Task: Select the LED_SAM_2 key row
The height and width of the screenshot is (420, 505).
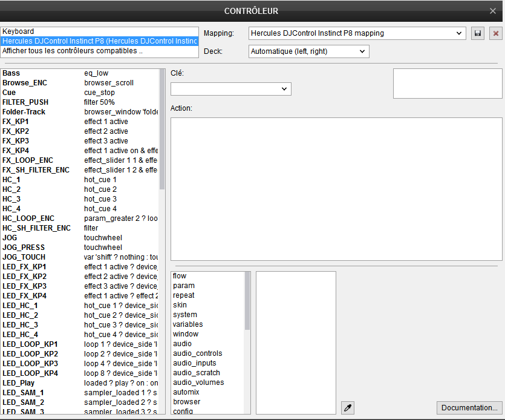Action: (x=80, y=402)
